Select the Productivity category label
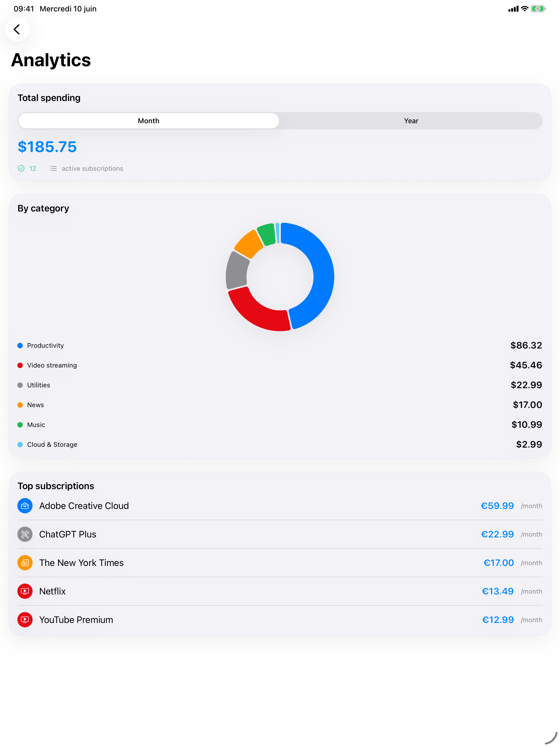 [45, 346]
